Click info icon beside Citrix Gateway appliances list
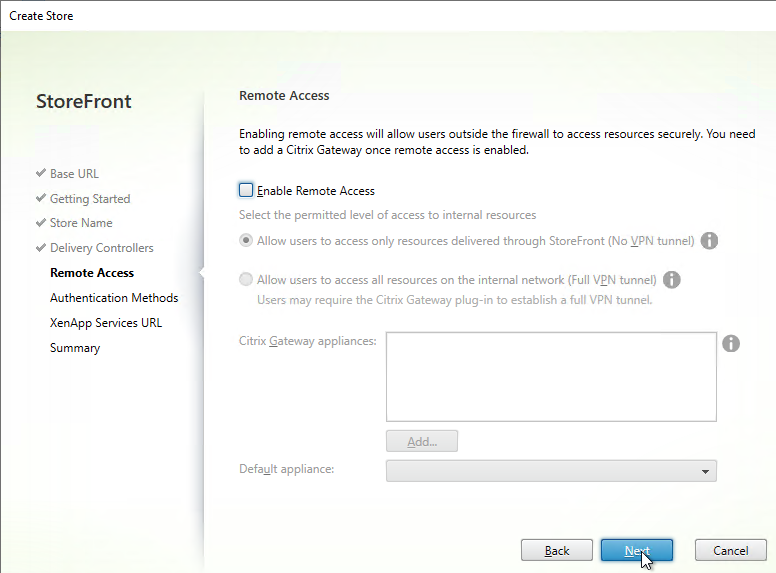776x573 pixels. (731, 343)
